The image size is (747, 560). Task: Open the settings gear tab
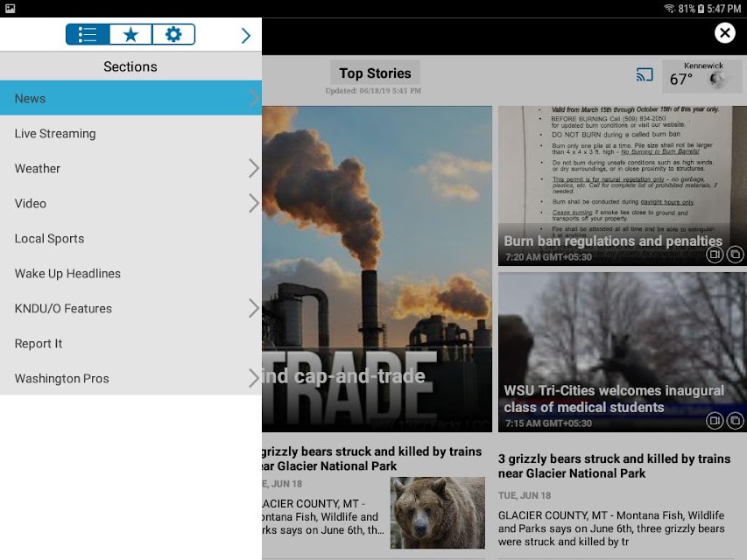point(173,34)
